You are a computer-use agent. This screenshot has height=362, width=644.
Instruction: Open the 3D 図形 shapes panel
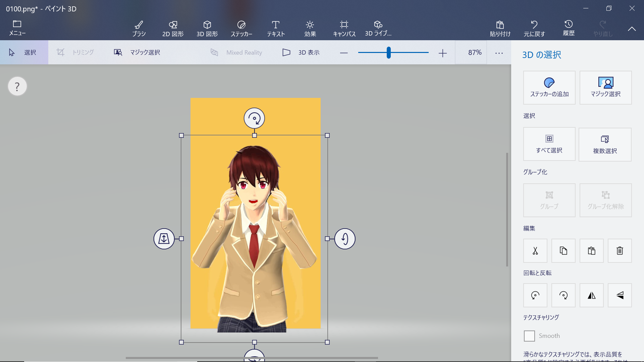coord(207,27)
